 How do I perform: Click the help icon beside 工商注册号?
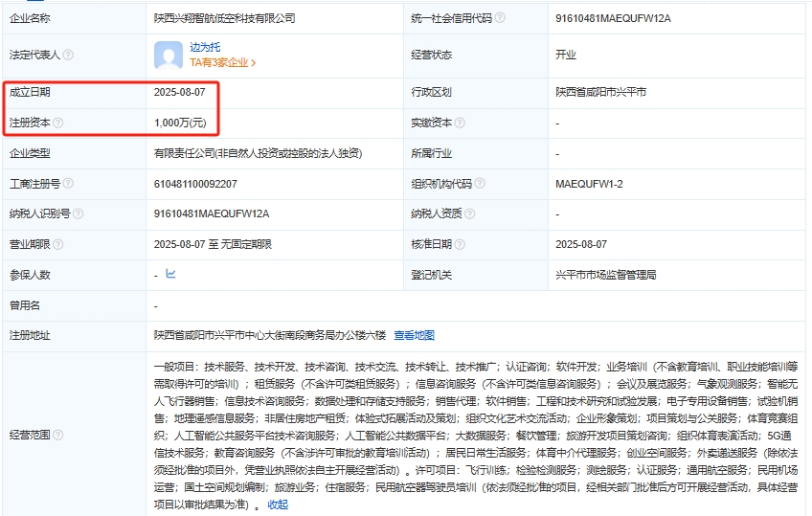coord(68,183)
